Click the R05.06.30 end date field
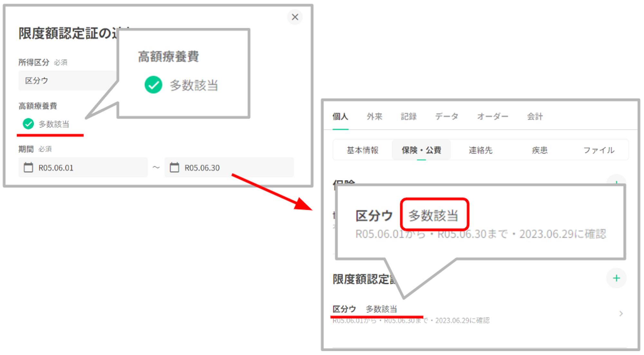Screen dimensions: 644x355 [x=229, y=168]
